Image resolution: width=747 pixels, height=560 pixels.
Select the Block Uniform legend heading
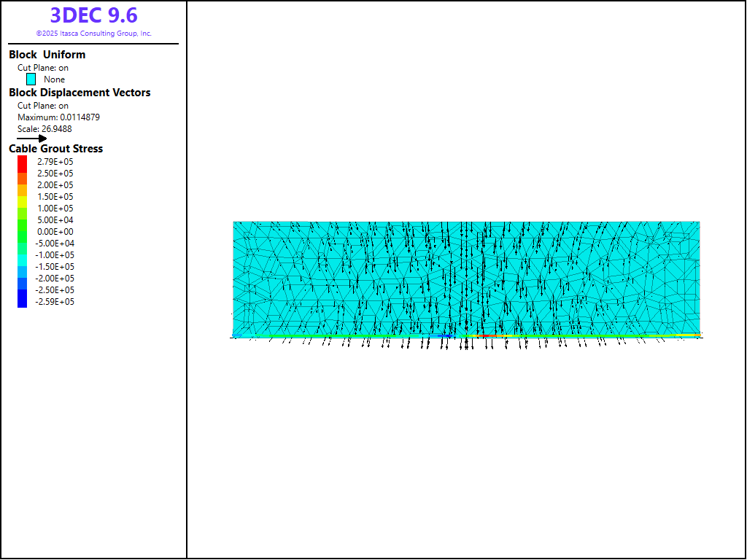click(x=47, y=55)
